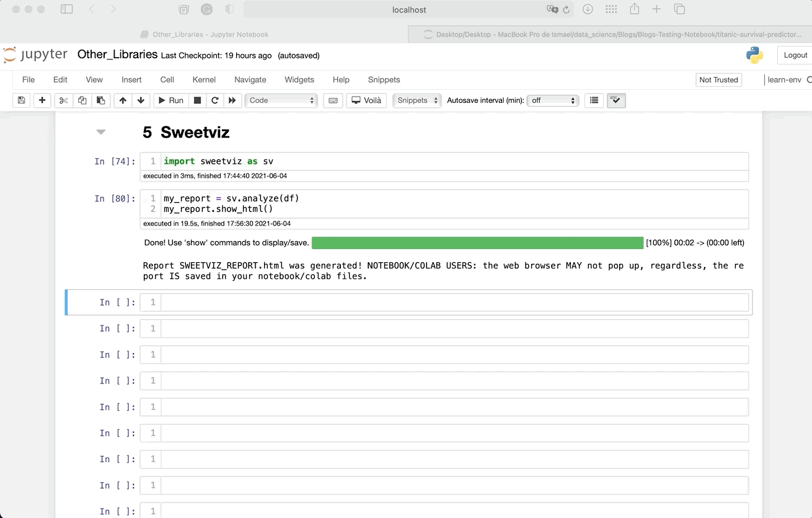The image size is (812, 518).
Task: Insert a cell below with plus icon
Action: click(x=42, y=100)
